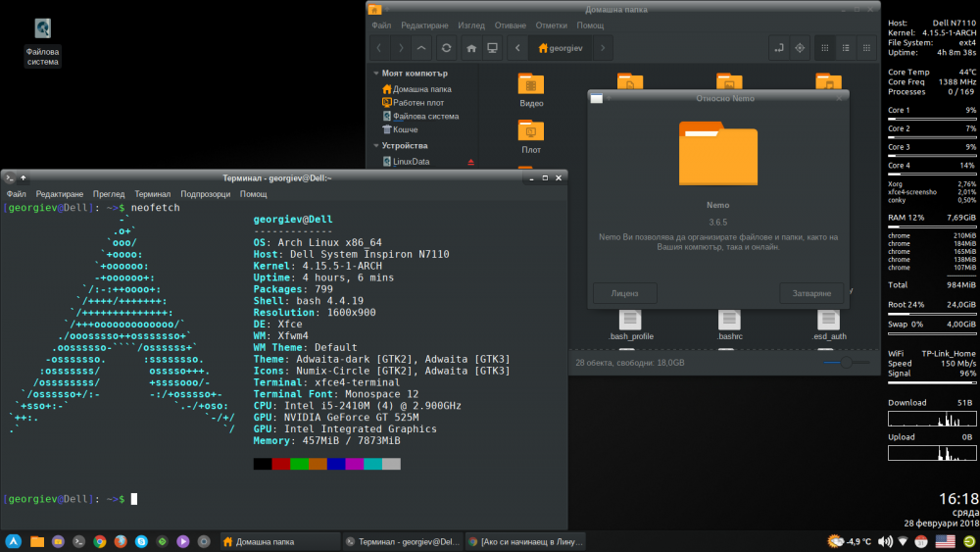980x552 pixels.
Task: Launch terminal from the panel launcher
Action: pyautogui.click(x=78, y=541)
